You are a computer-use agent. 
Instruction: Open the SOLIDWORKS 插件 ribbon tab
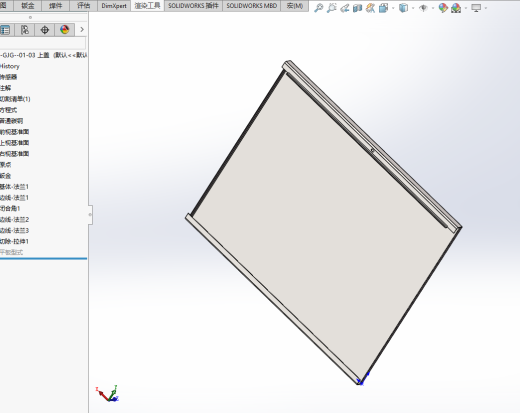pos(193,5)
